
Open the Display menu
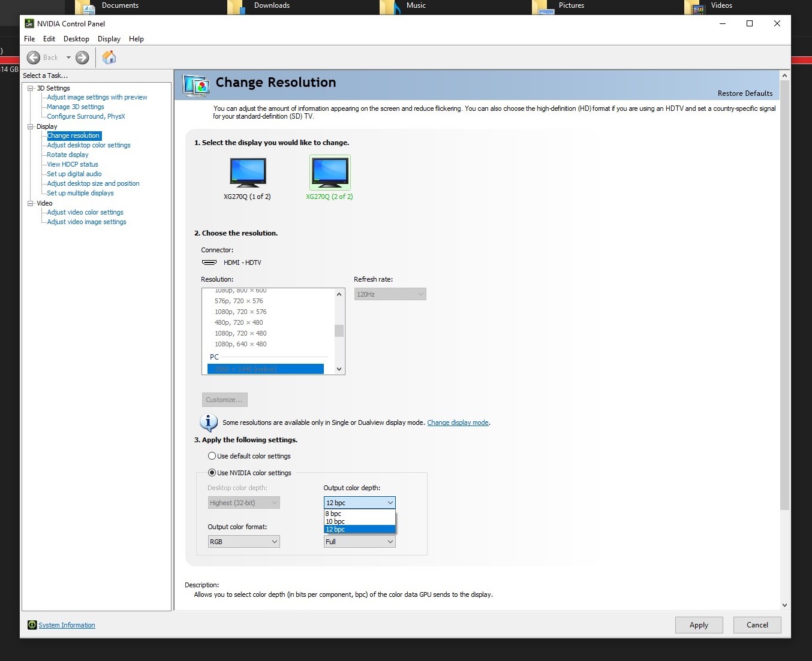coord(109,39)
